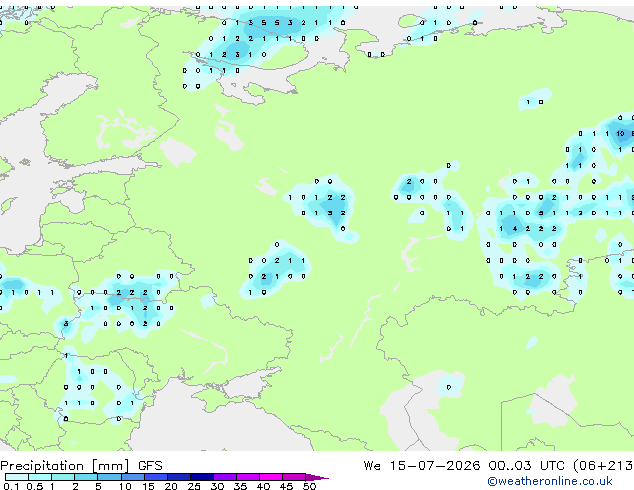Select the 5–10 mm legend swatch
The image size is (634, 490).
109,477
